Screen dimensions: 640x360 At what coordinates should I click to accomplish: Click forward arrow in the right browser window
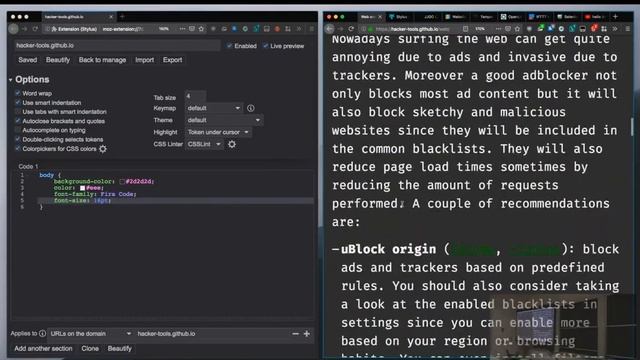340,29
